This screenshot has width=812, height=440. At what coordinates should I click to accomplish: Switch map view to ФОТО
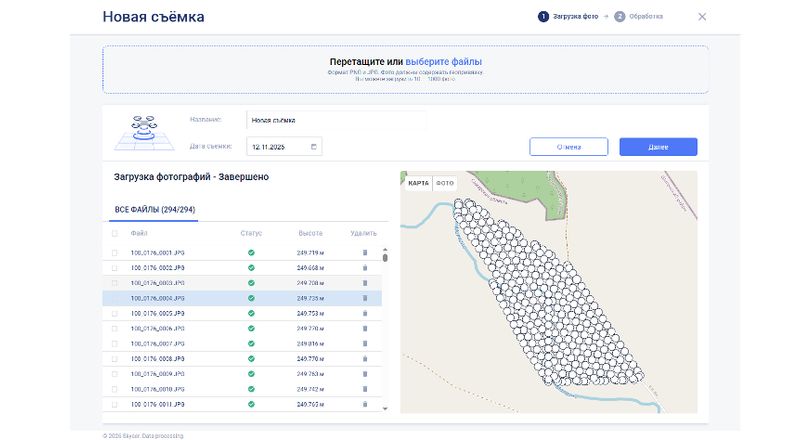[445, 183]
